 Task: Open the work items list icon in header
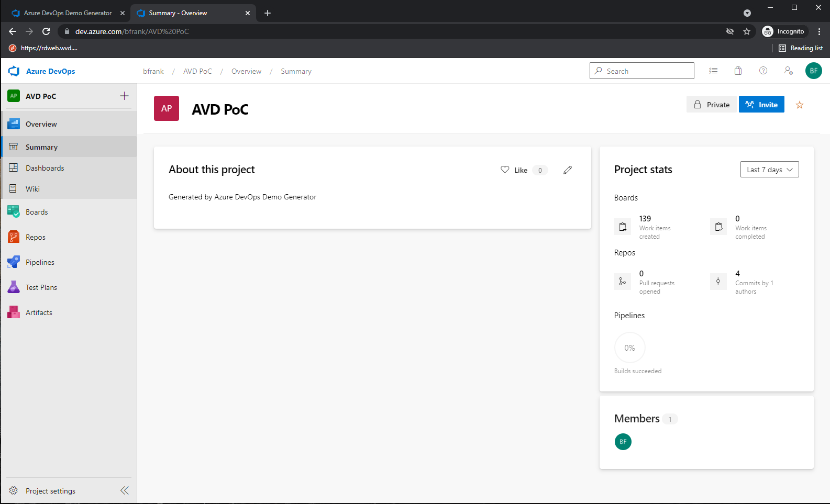(x=713, y=71)
